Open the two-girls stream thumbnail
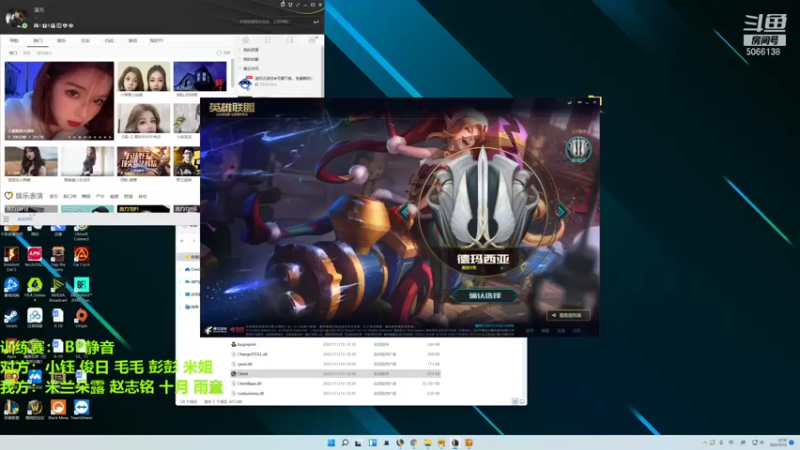This screenshot has width=800, height=450. click(143, 77)
